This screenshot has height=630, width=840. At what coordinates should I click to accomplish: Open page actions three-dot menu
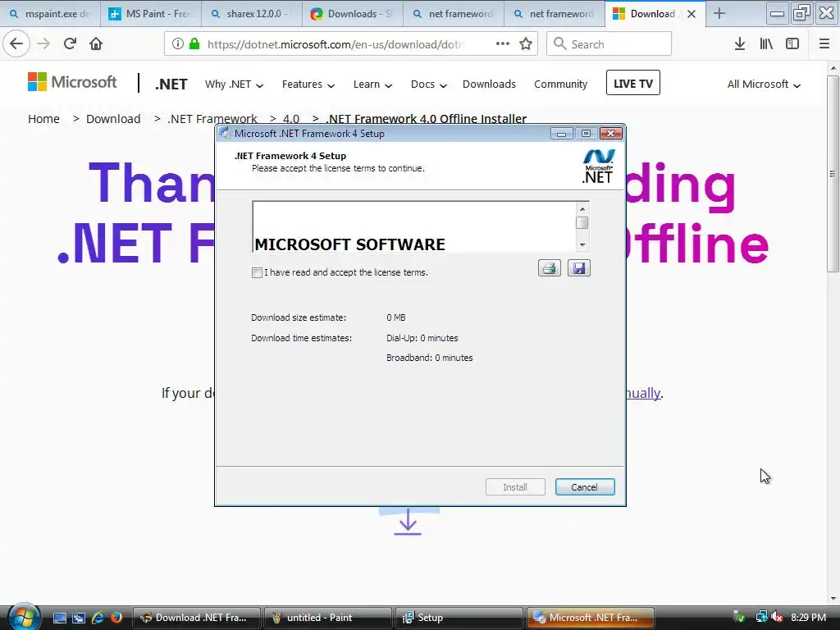click(503, 44)
